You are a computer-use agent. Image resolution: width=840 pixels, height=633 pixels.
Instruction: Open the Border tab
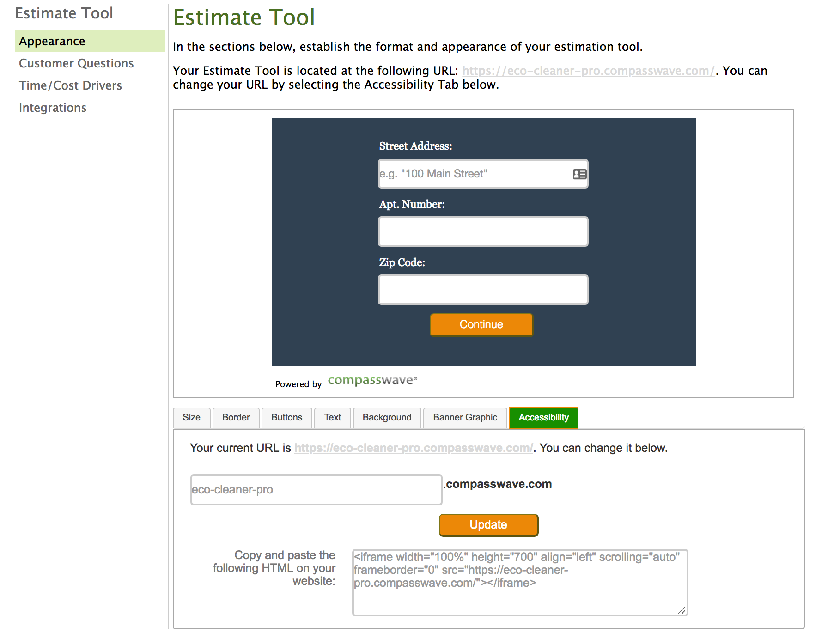[236, 417]
